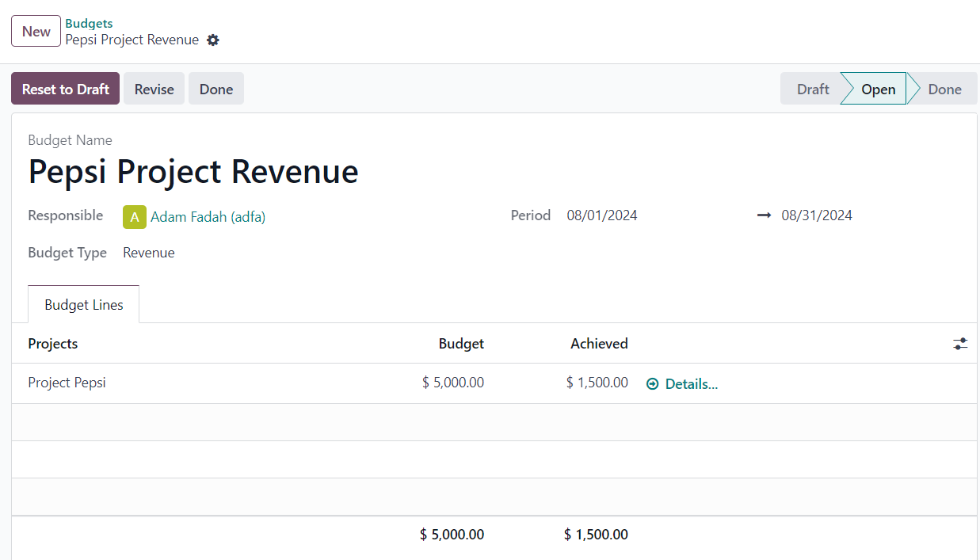Sort by the Budget column header

(x=461, y=344)
